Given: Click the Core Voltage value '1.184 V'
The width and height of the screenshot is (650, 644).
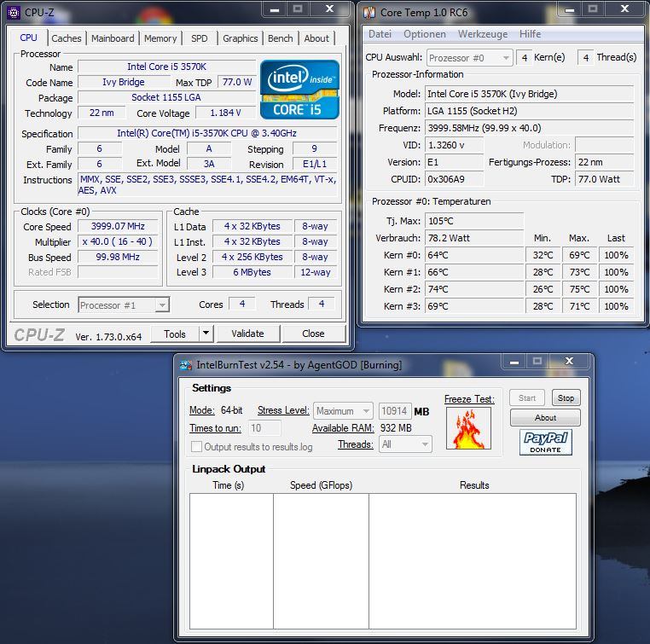Looking at the screenshot, I should pyautogui.click(x=225, y=113).
